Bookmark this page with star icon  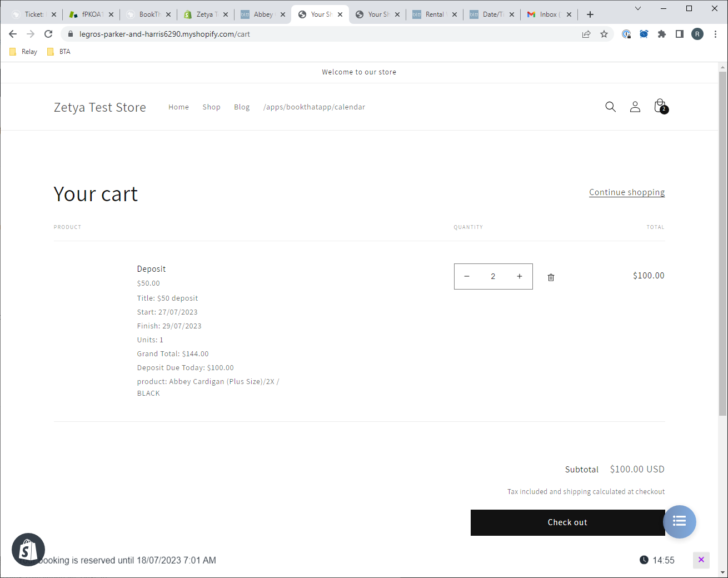pos(604,34)
